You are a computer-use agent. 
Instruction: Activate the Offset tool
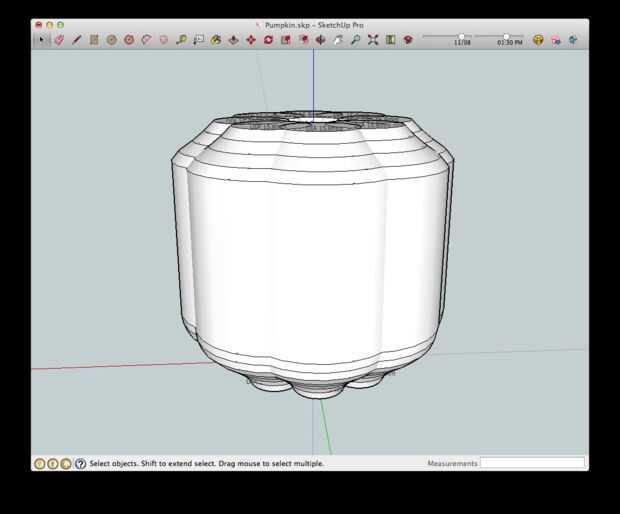click(x=303, y=40)
